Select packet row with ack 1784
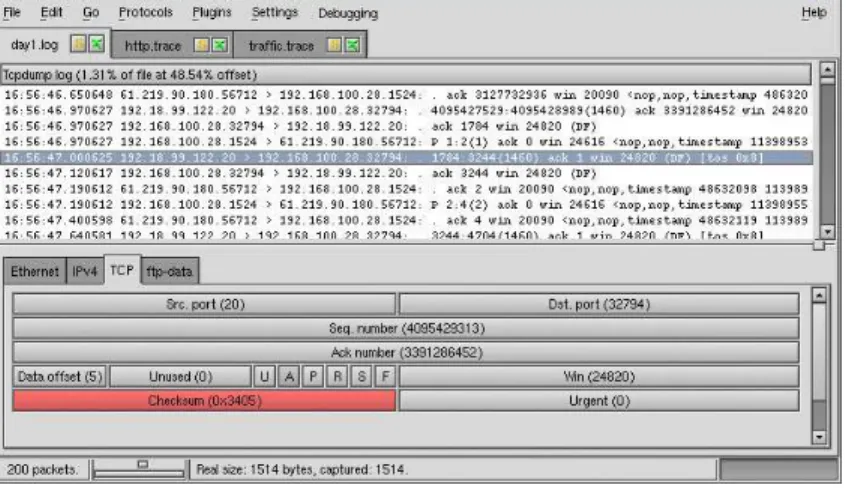The height and width of the screenshot is (488, 846). [407, 126]
